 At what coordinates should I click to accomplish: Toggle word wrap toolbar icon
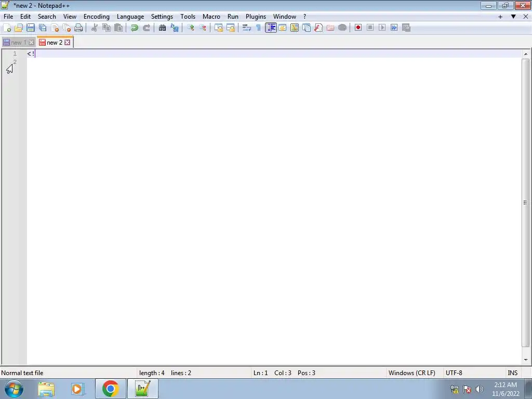click(247, 28)
